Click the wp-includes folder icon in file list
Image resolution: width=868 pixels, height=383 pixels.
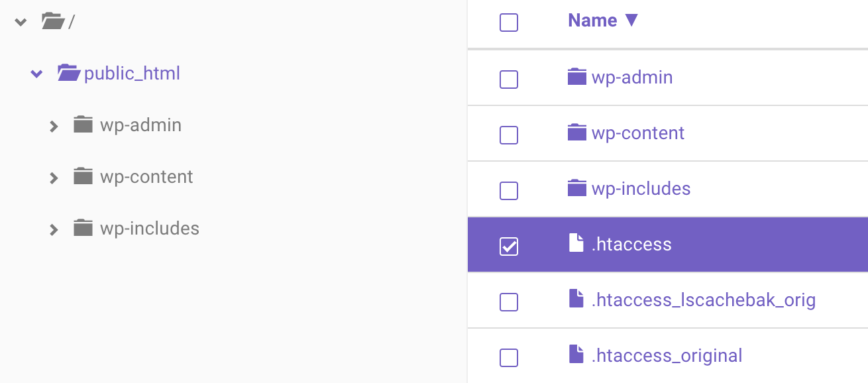[577, 189]
